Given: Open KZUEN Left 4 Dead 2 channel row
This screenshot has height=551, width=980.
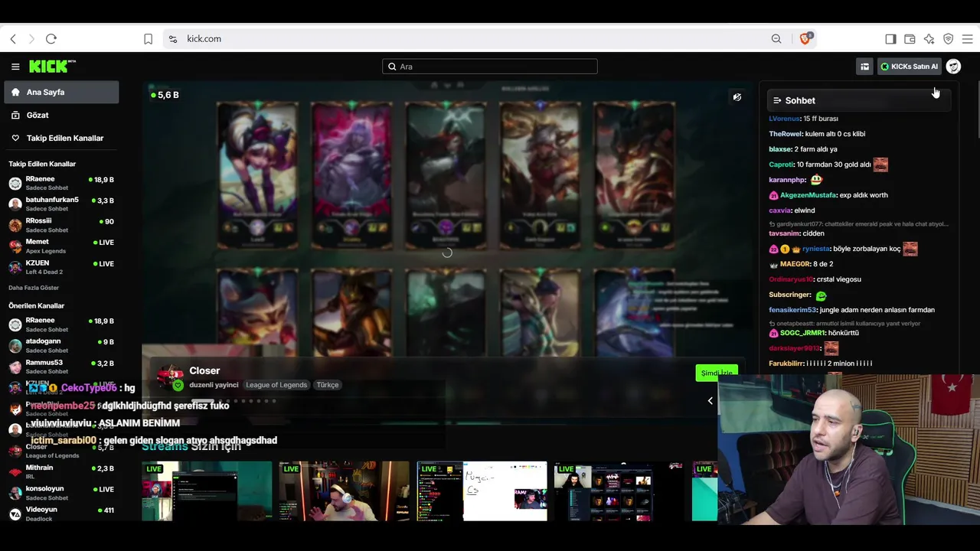Looking at the screenshot, I should point(61,267).
